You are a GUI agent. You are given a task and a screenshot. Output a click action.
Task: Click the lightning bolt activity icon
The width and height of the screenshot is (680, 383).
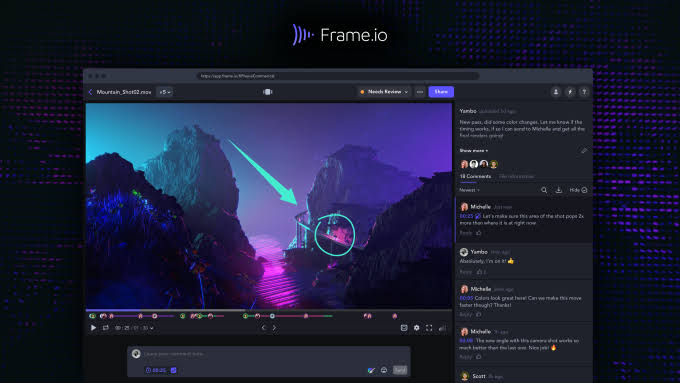click(x=570, y=92)
